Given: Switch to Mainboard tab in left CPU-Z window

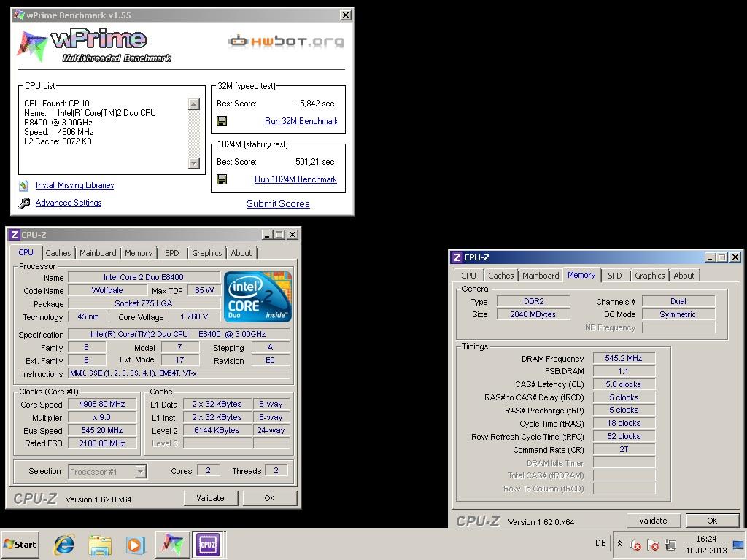Looking at the screenshot, I should pos(98,253).
